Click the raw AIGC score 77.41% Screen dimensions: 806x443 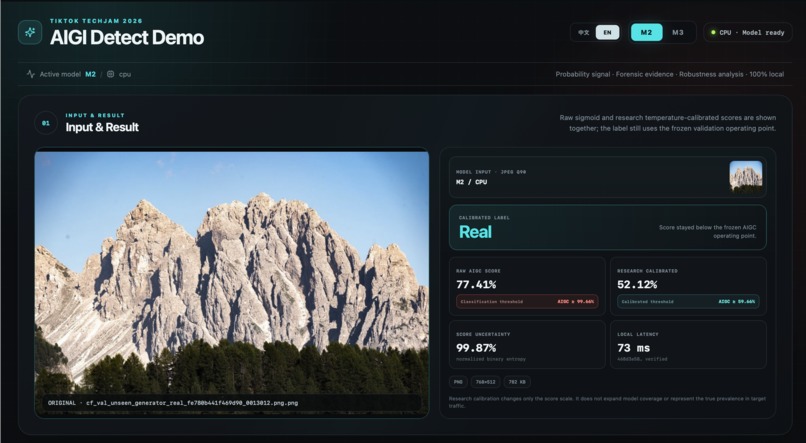(x=476, y=284)
